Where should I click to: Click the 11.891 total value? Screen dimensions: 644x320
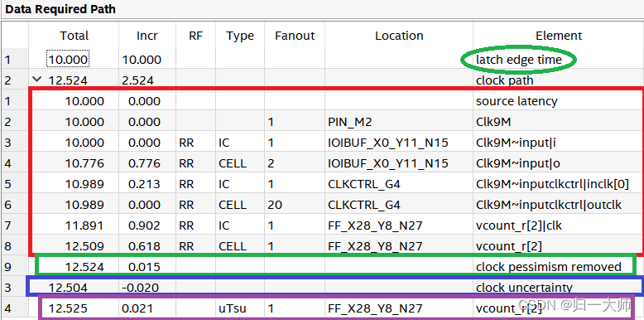84,225
